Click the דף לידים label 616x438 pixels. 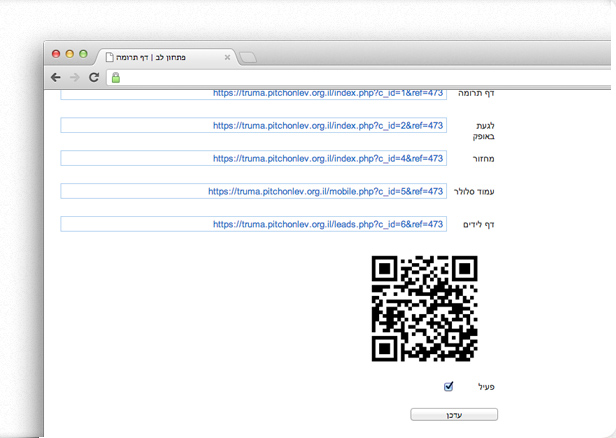point(479,225)
